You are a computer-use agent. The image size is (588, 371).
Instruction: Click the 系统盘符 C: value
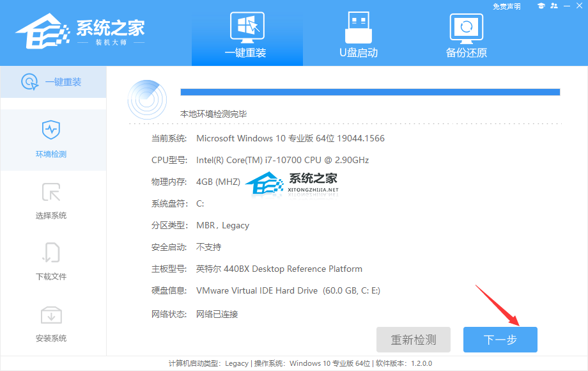click(x=200, y=203)
